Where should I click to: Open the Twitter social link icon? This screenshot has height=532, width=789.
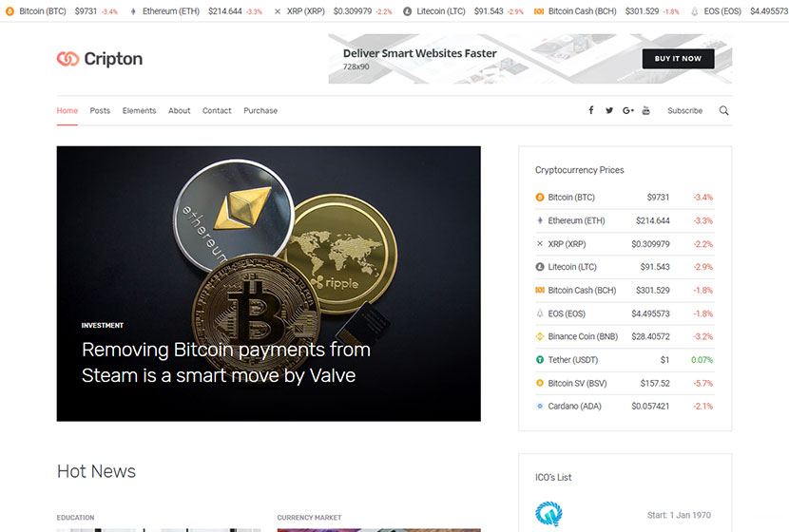609,110
